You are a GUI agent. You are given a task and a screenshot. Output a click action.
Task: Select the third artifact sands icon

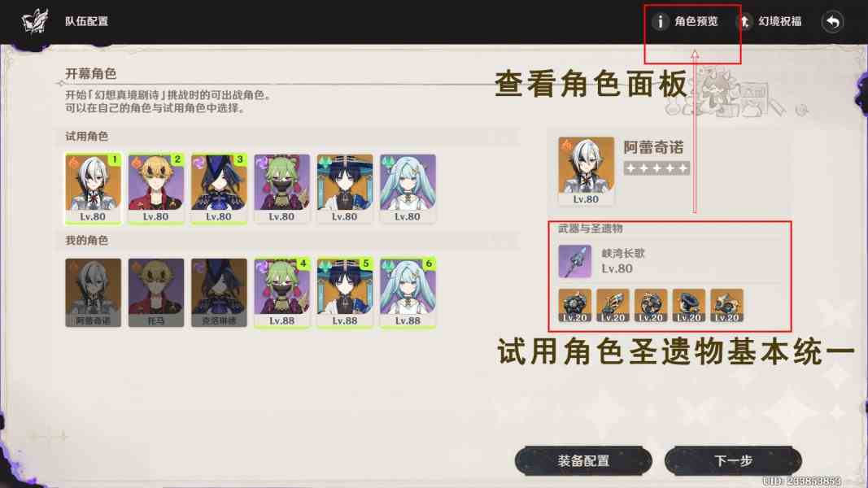pos(651,305)
